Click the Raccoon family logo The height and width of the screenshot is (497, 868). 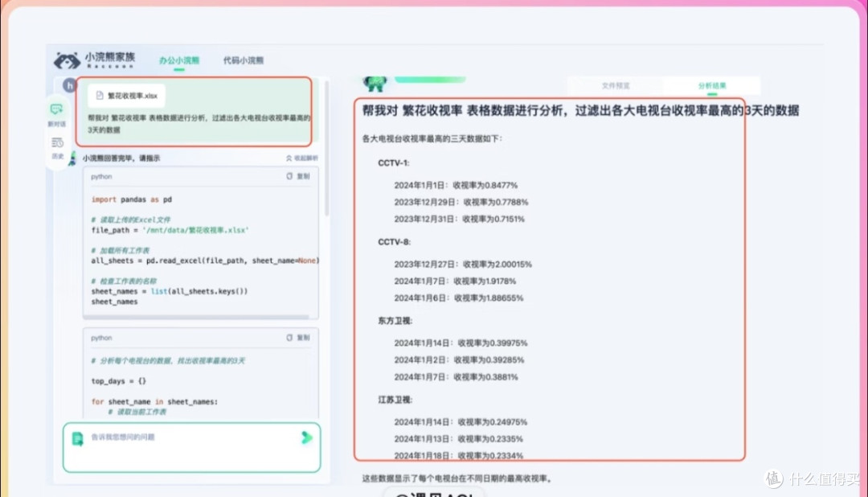tap(95, 60)
